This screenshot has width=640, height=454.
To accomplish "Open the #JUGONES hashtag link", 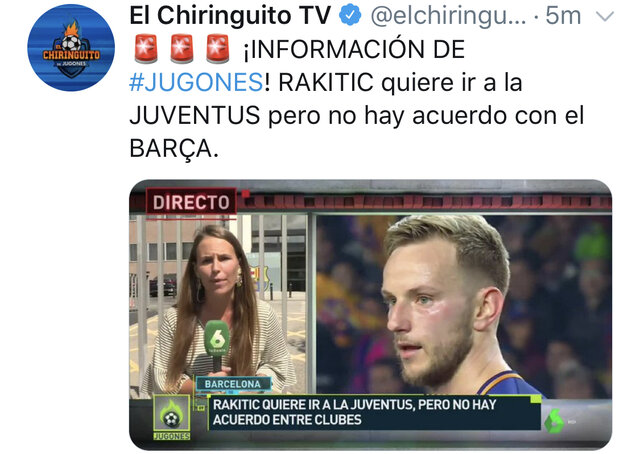I will coord(196,82).
